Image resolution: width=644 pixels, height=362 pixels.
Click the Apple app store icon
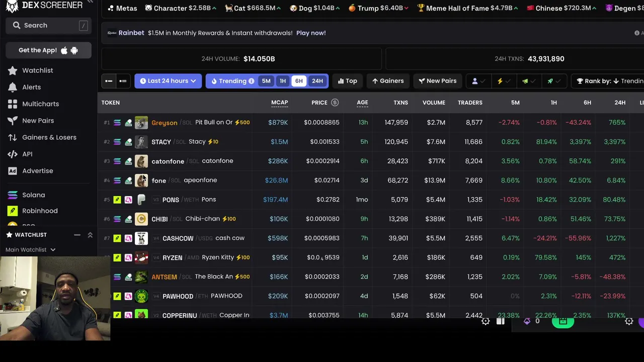click(64, 50)
